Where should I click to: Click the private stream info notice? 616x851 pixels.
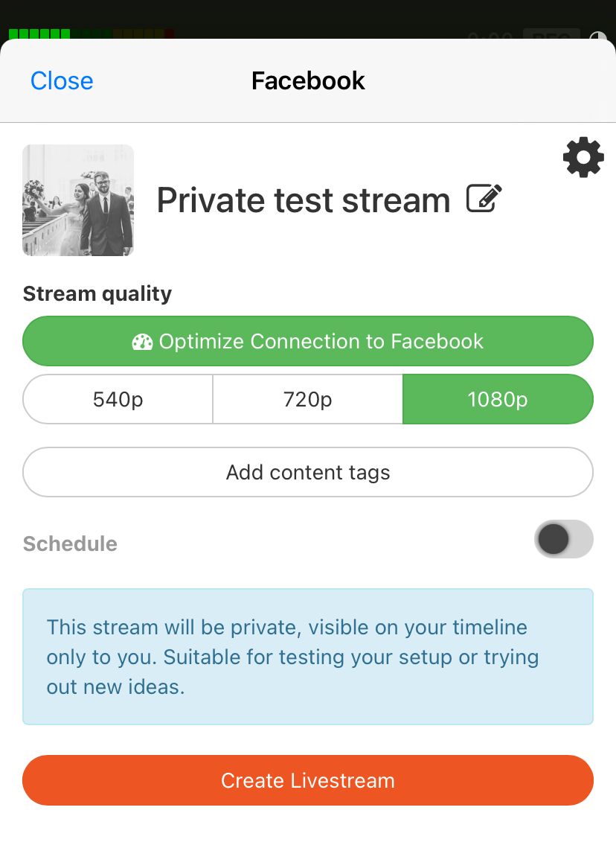click(x=308, y=657)
